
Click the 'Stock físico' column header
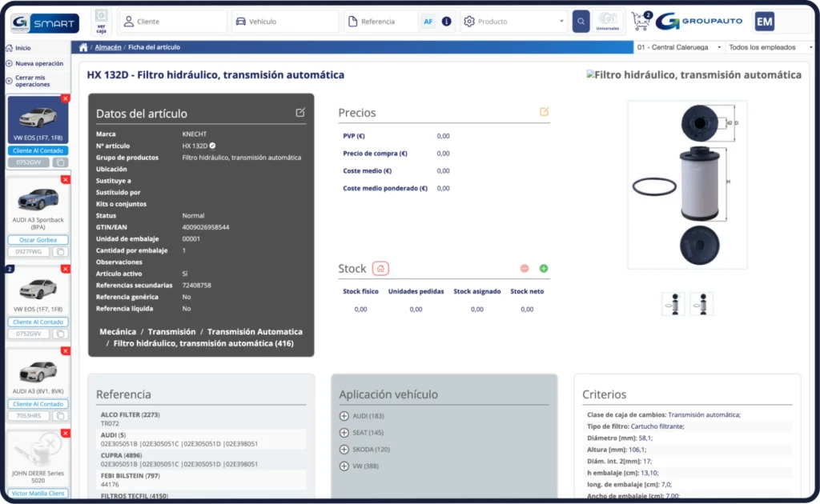360,291
